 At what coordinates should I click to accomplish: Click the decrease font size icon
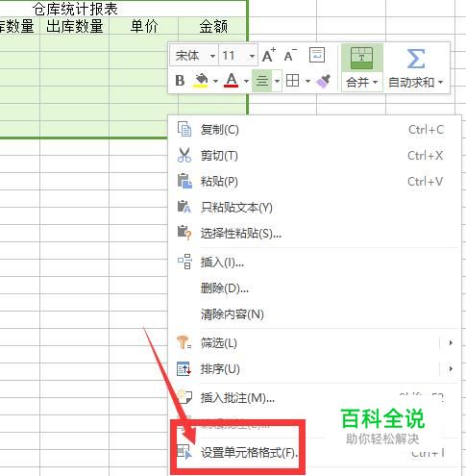click(290, 56)
